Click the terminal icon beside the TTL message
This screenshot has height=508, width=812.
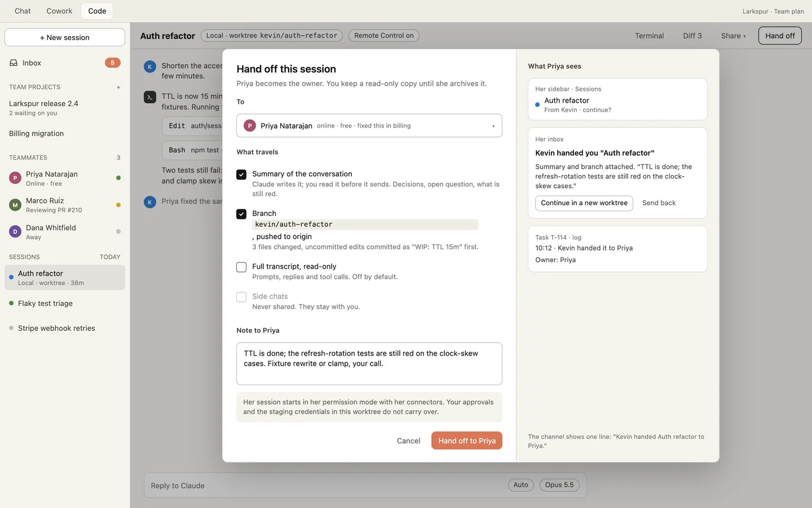150,97
